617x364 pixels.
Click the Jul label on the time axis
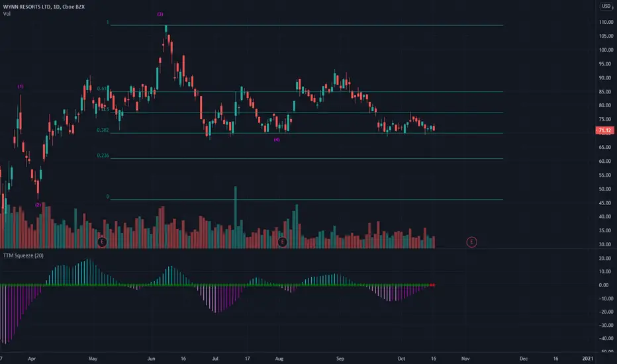(x=215, y=359)
